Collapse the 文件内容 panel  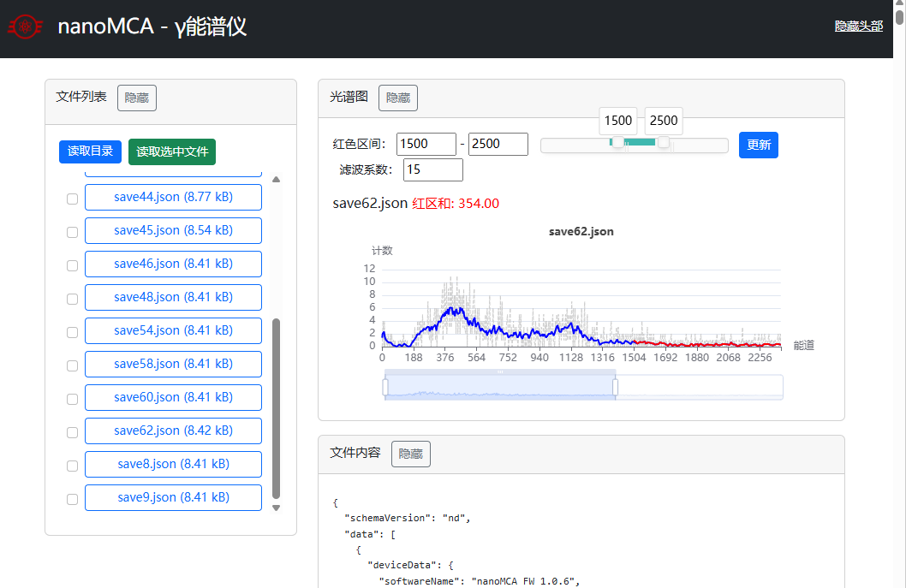[x=411, y=454]
